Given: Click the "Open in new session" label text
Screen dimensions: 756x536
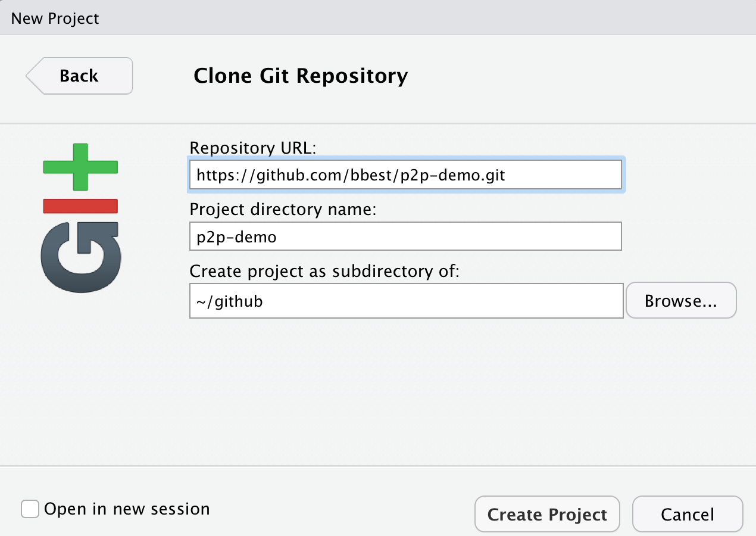Looking at the screenshot, I should [127, 509].
